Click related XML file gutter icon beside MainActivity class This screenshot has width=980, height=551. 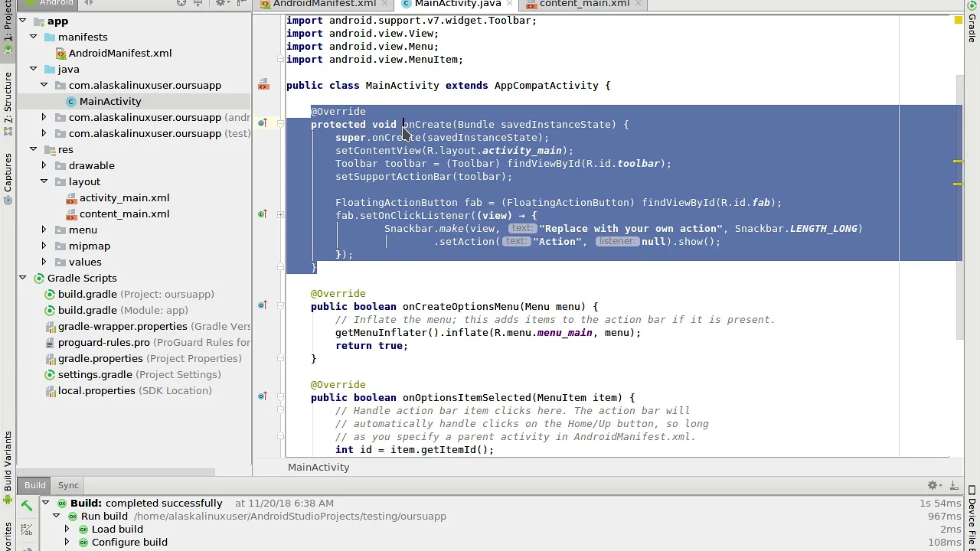tap(263, 85)
